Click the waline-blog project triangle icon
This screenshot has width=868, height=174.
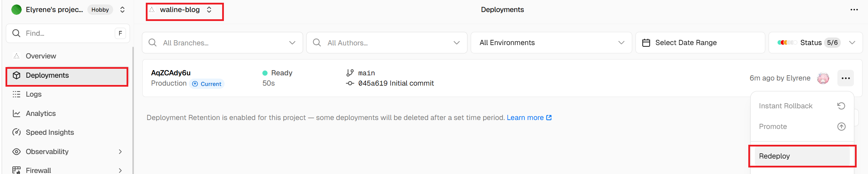(x=152, y=10)
